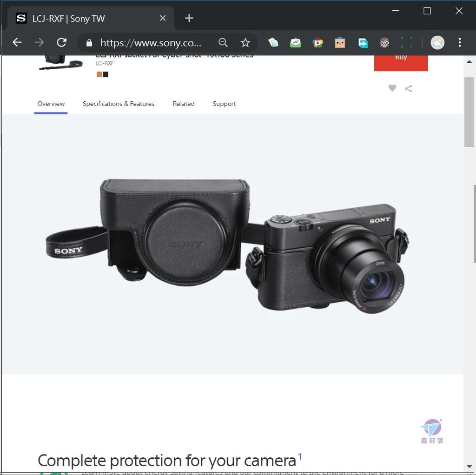The image size is (476, 475).
Task: Open the clipboard papers extension icon
Action: click(x=273, y=42)
